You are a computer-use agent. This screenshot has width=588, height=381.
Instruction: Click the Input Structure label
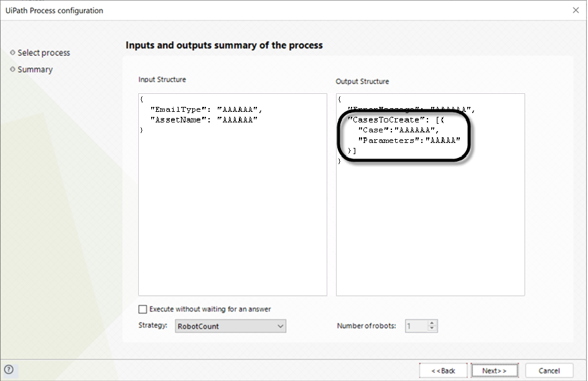pyautogui.click(x=162, y=80)
